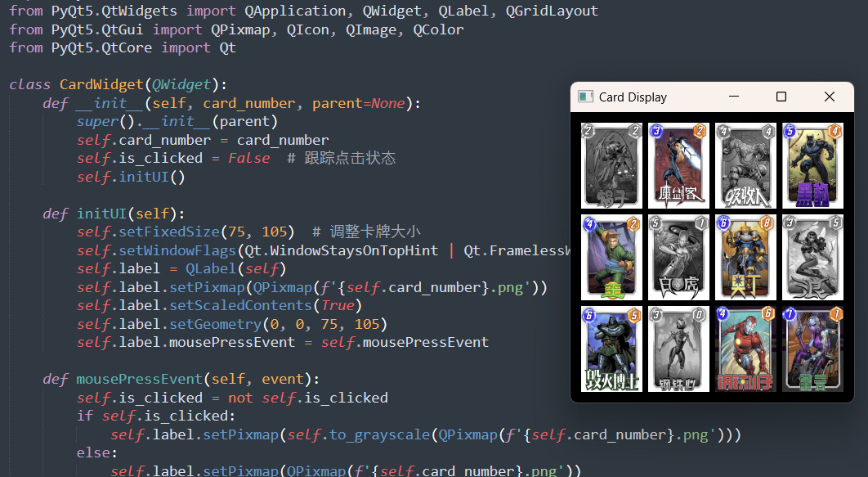Select the Doctor Doom 6/5 card
The image size is (868, 477).
pos(611,349)
